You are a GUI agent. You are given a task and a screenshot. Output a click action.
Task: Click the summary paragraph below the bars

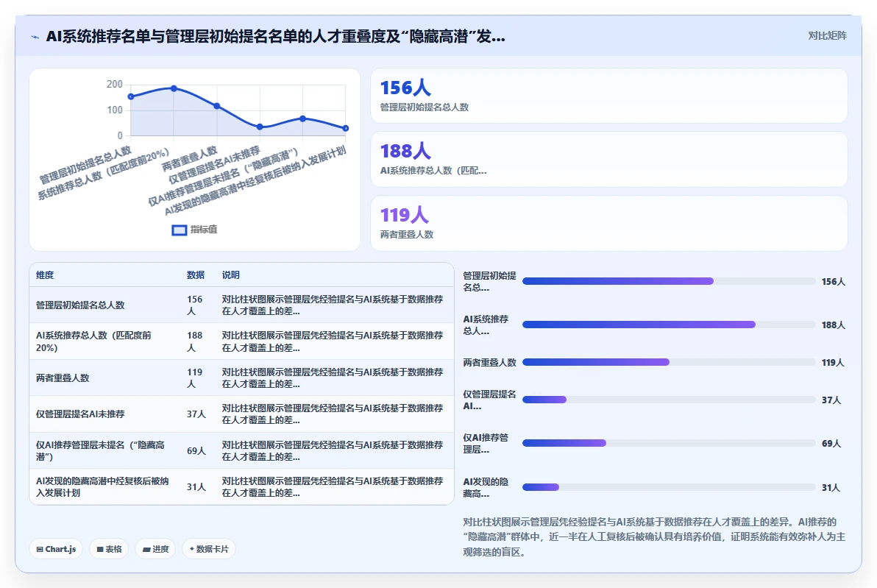click(x=654, y=537)
